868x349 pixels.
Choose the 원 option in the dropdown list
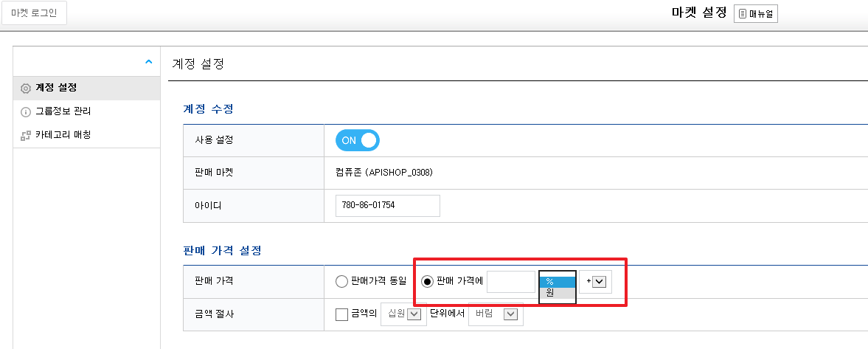tap(558, 293)
